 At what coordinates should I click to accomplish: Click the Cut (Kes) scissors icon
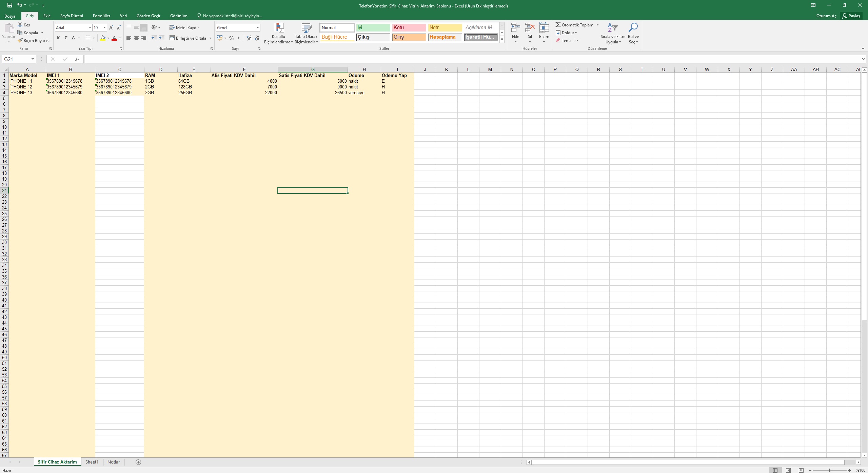pos(20,25)
